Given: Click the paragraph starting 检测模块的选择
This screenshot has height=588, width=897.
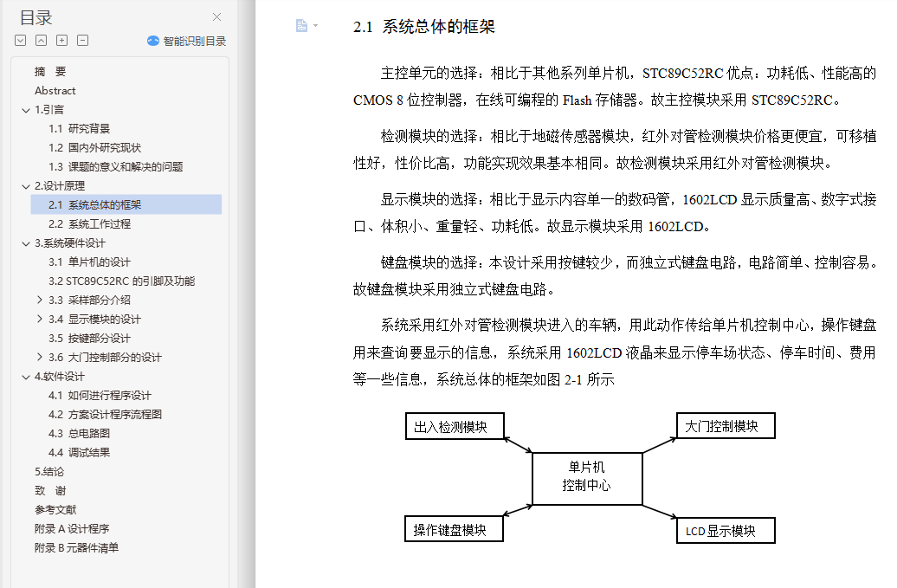Looking at the screenshot, I should 615,149.
